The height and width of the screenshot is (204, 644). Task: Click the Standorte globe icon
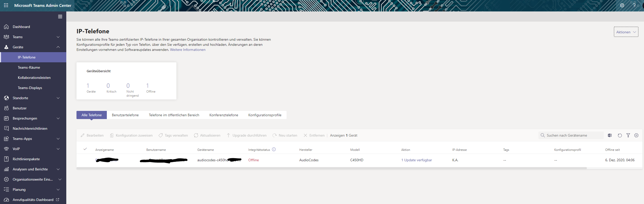point(6,98)
